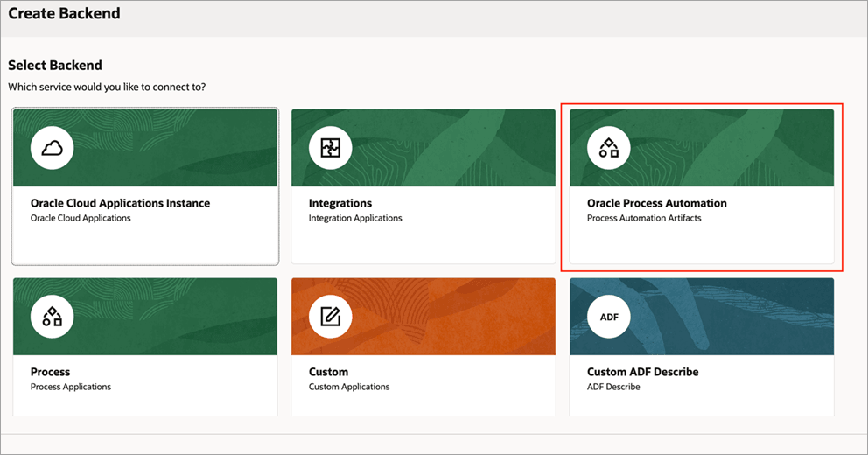Screen dimensions: 868x455
Task: Click the blue banner of Custom ADF Describe card
Action: pyautogui.click(x=702, y=317)
